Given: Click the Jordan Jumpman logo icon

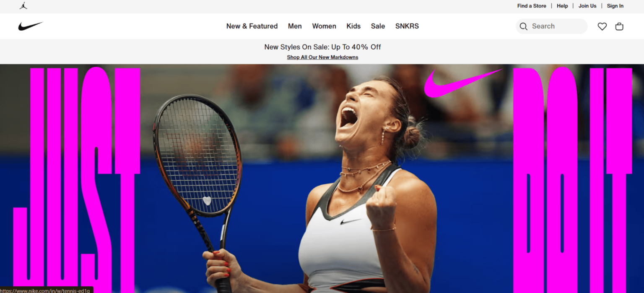Looking at the screenshot, I should 23,6.
